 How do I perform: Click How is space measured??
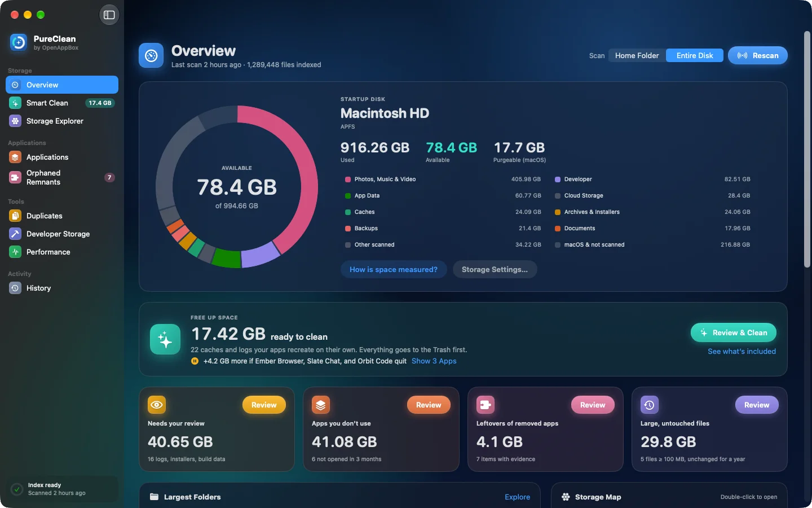(x=394, y=269)
